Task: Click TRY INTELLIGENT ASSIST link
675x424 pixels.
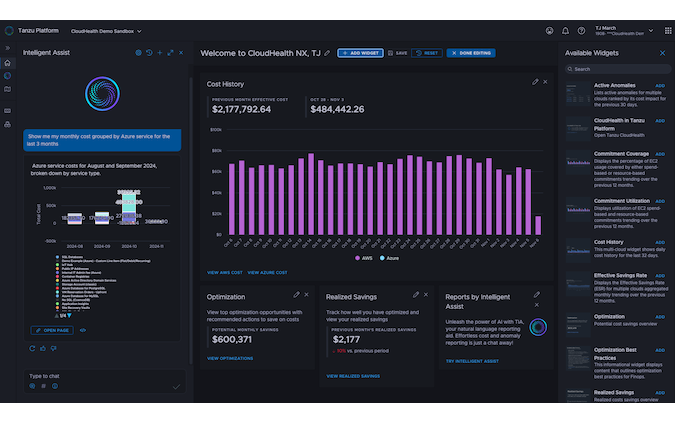Action: coord(472,361)
